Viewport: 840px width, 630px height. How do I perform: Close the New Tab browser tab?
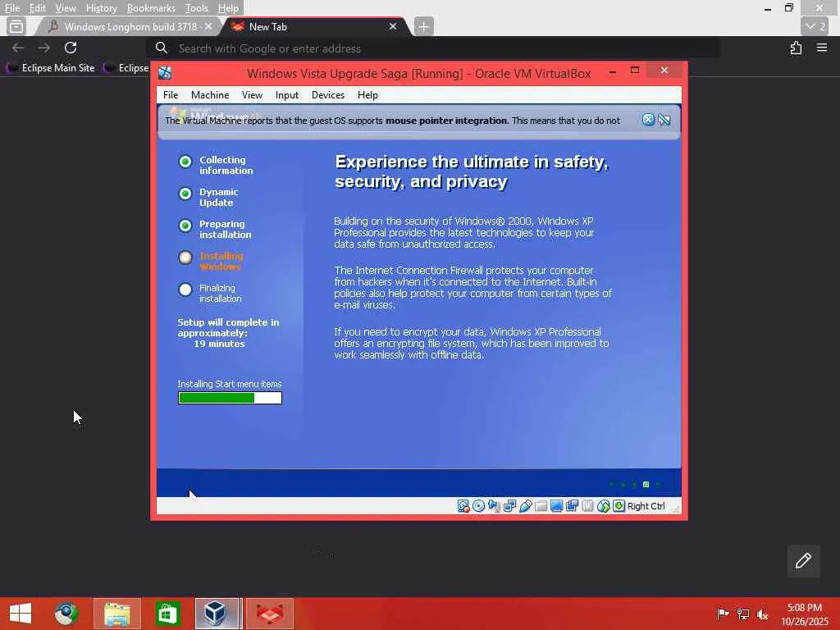(393, 26)
